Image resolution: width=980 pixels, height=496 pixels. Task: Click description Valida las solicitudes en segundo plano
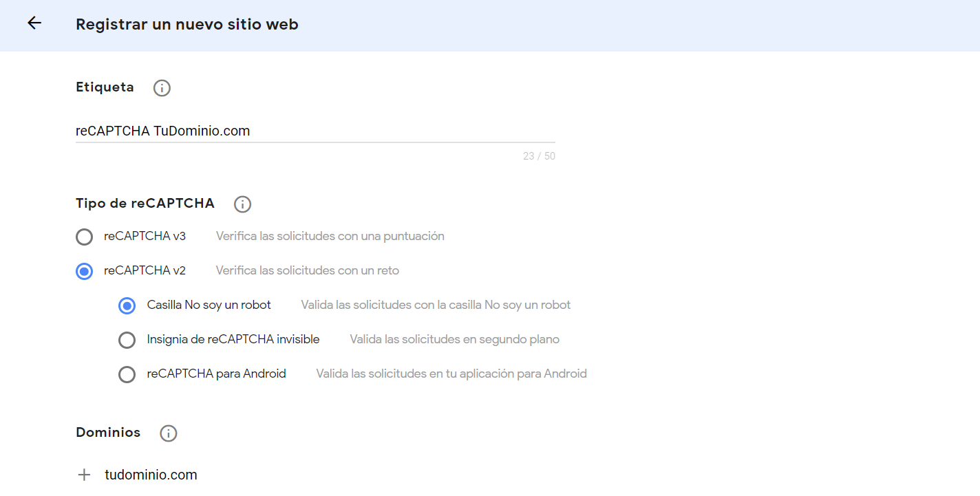[x=454, y=339]
